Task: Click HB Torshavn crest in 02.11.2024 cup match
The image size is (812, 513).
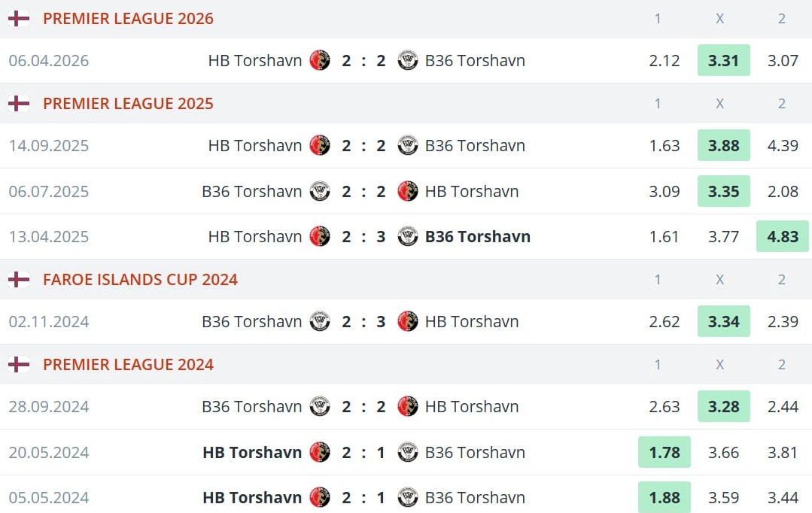Action: click(x=407, y=321)
